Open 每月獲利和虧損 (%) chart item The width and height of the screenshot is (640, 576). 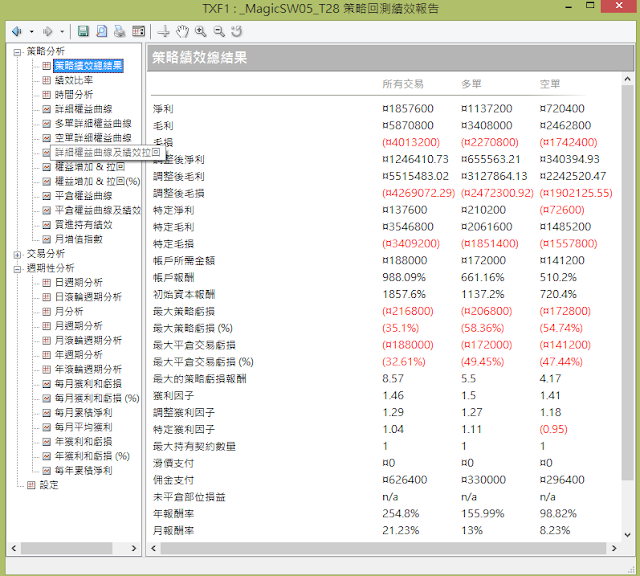[x=97, y=398]
